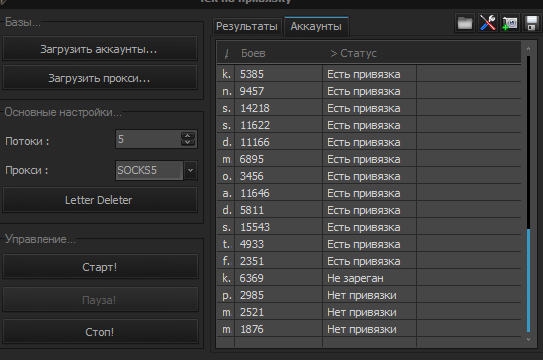Click the scrollbar down arrow in table
543x360 pixels.
pos(528,340)
